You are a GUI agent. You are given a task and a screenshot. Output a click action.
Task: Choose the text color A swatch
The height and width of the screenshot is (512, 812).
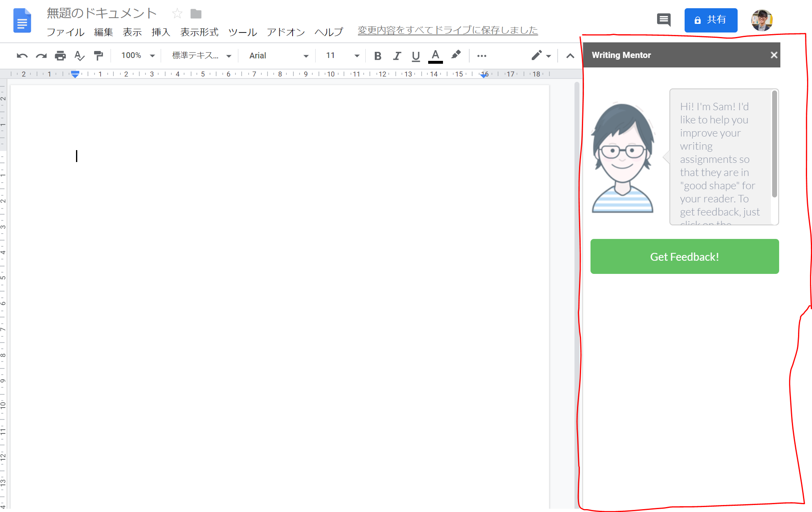click(436, 56)
